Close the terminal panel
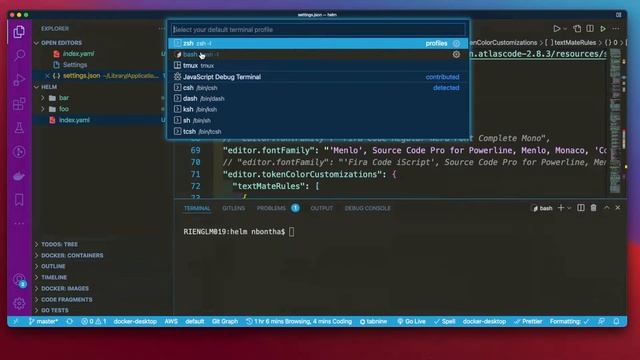Screen dimensions: 640x360 point(618,208)
